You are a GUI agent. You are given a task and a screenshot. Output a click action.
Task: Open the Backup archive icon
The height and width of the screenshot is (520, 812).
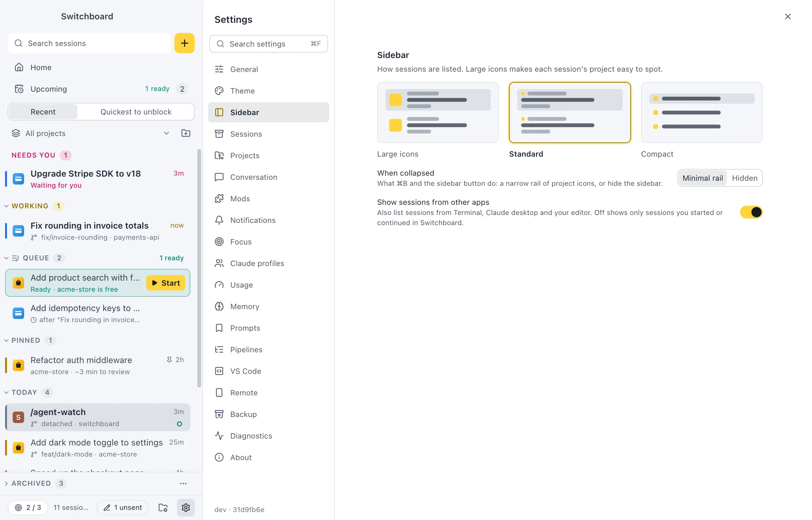pos(219,414)
